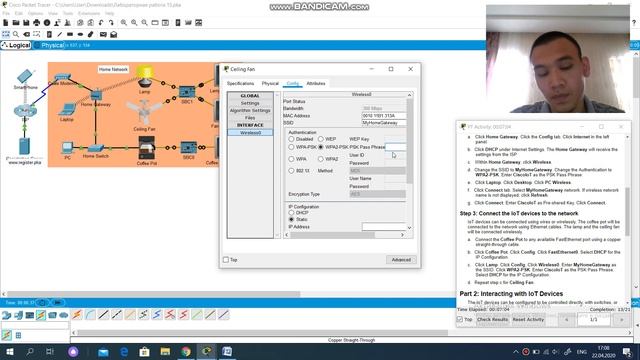640x360 pixels.
Task: Click the Undo arrow toolbar icon
Action: [101, 23]
